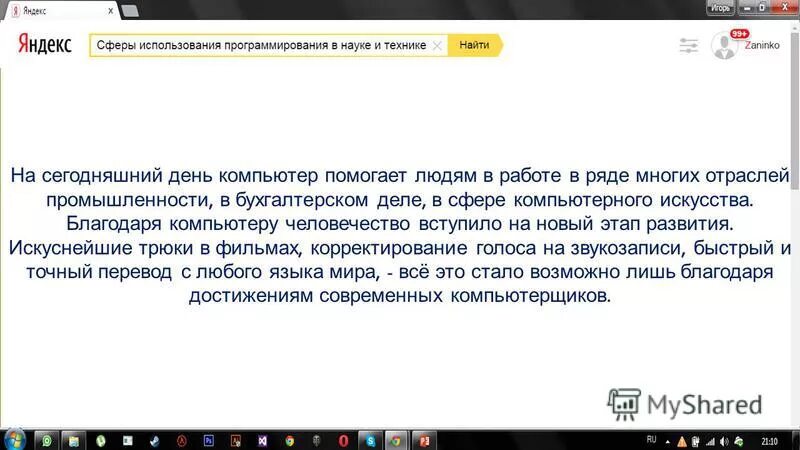Switch to Skype in the taskbar
This screenshot has width=800, height=450.
tap(370, 441)
